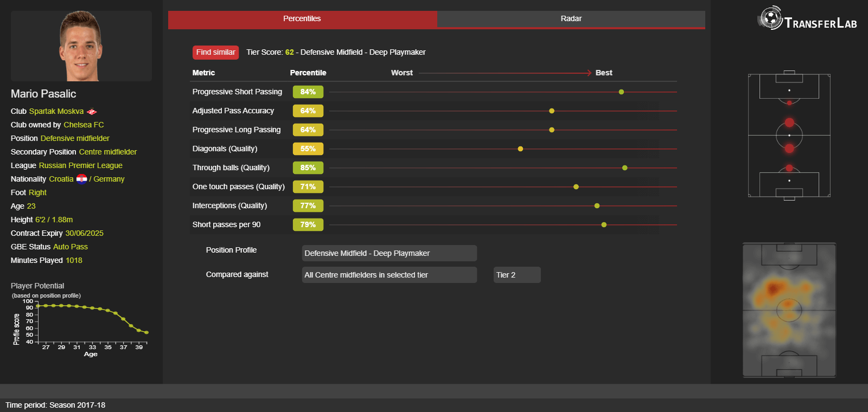868x412 pixels.
Task: Click the Progressive Long Passing percentile dot
Action: [x=552, y=130]
